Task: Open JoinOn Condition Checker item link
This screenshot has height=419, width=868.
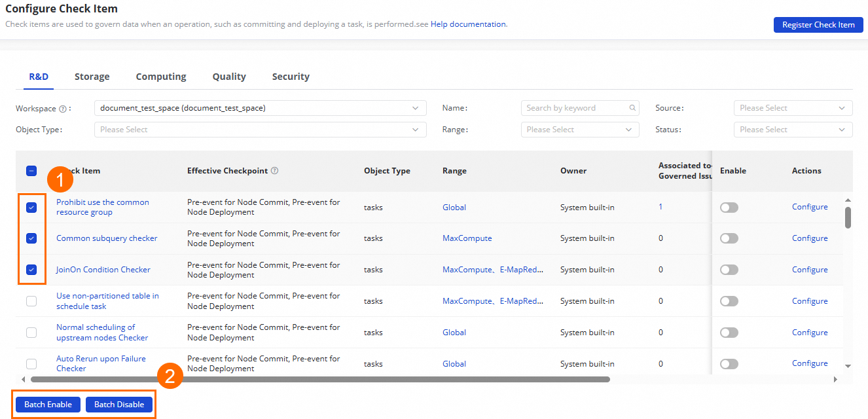Action: 103,270
